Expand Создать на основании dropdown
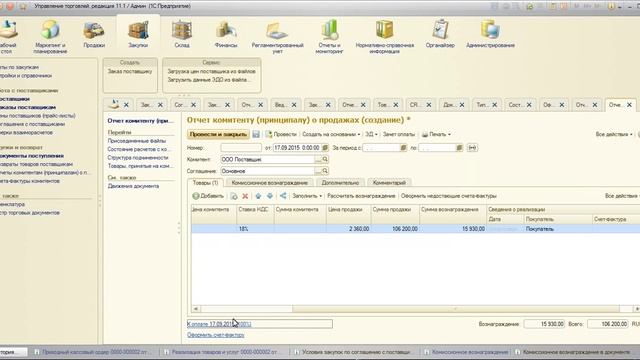Screen dimensions: 640x360 (x=331, y=134)
